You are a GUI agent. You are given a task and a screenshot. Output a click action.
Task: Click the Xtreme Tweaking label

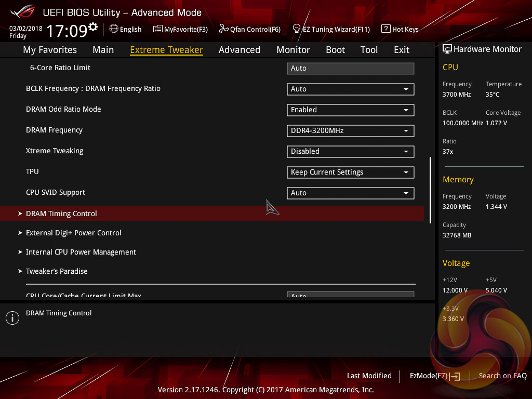point(55,151)
